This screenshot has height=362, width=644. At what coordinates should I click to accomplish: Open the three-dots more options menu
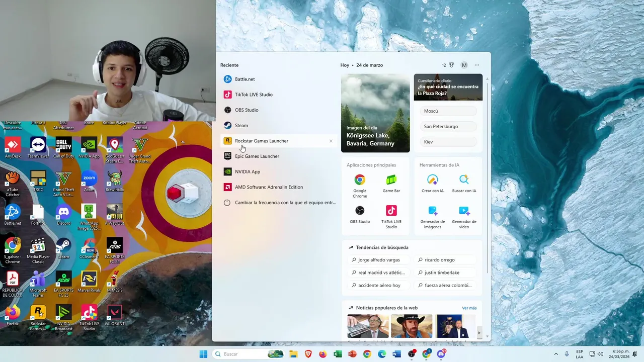477,65
